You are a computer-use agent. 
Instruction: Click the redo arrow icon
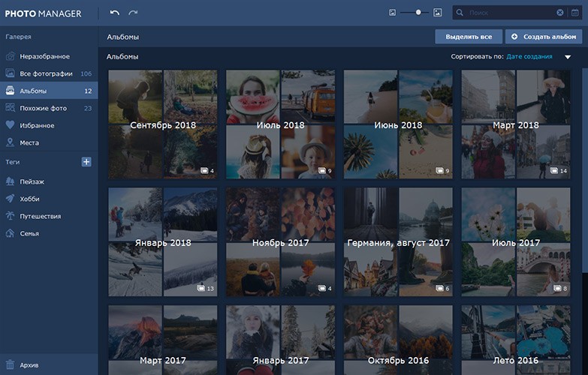pyautogui.click(x=133, y=13)
